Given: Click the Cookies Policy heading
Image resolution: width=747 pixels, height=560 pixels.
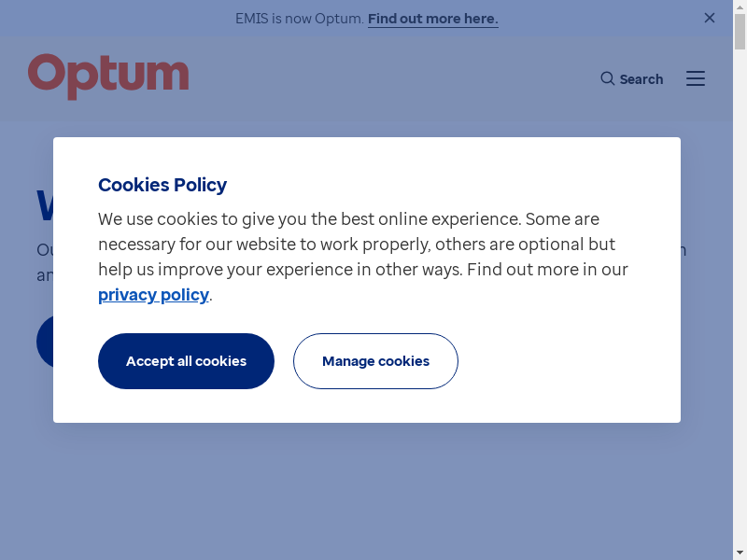Looking at the screenshot, I should click(162, 185).
